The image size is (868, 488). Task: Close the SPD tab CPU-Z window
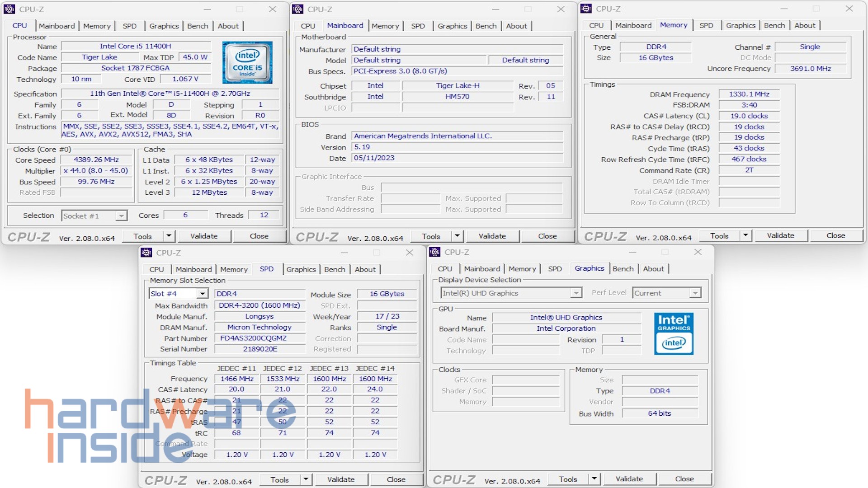[x=410, y=253]
